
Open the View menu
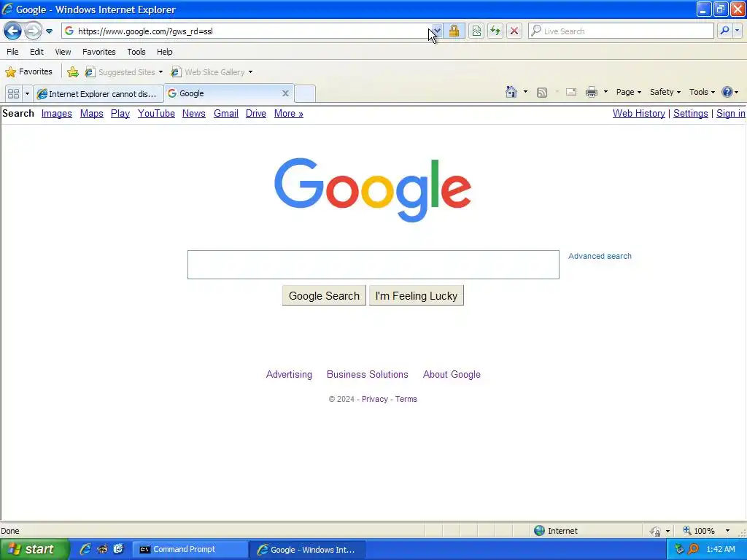(63, 52)
